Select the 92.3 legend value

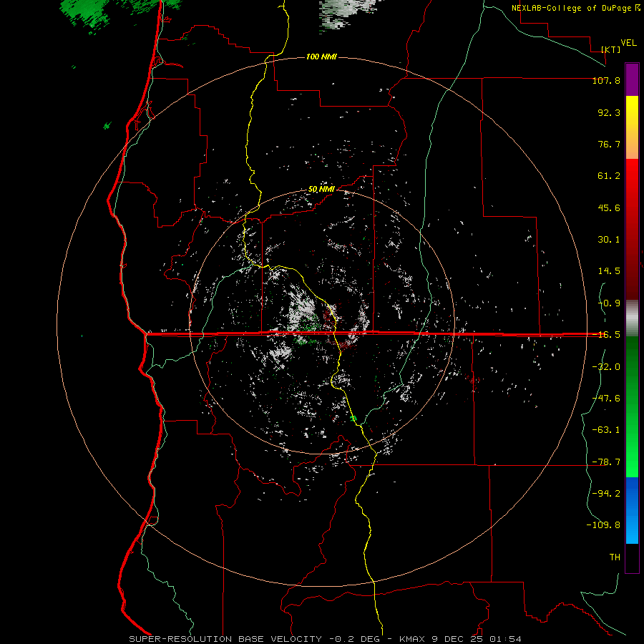tap(609, 112)
